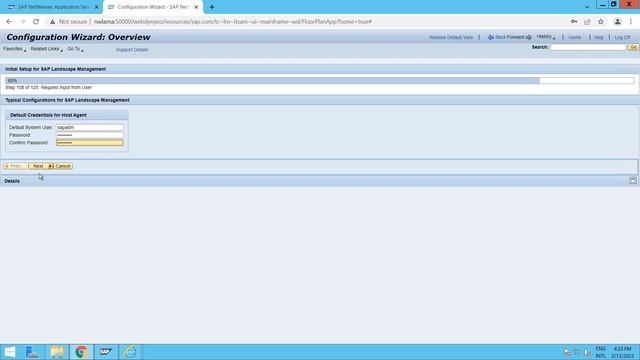640x360 pixels.
Task: Click "Initial Setup for SAP Landscape Management" header
Action: click(x=56, y=69)
